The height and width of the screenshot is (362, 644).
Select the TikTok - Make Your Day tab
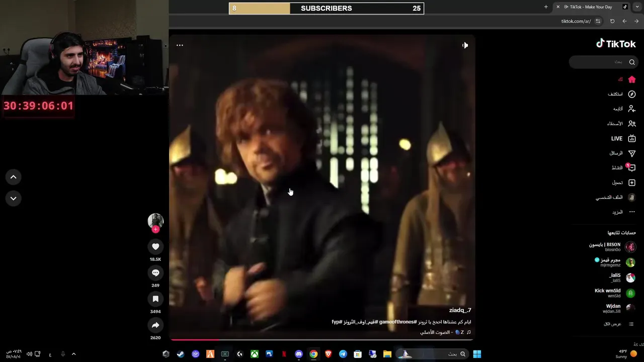pyautogui.click(x=591, y=7)
